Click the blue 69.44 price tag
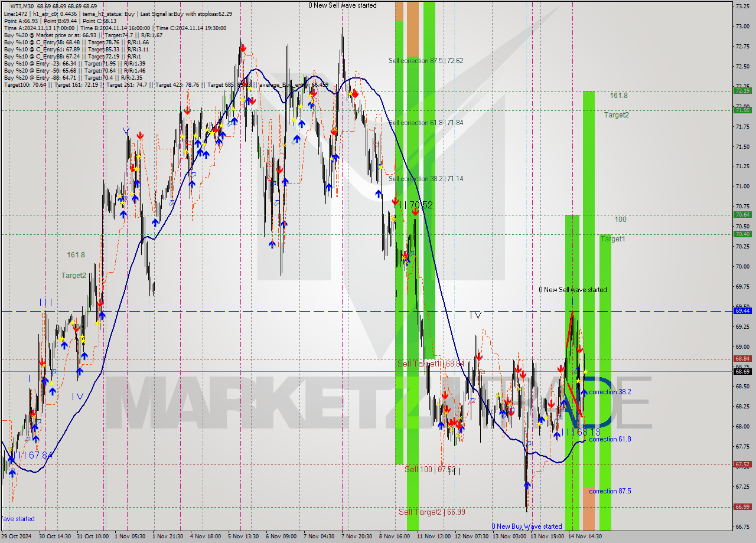 (x=742, y=310)
